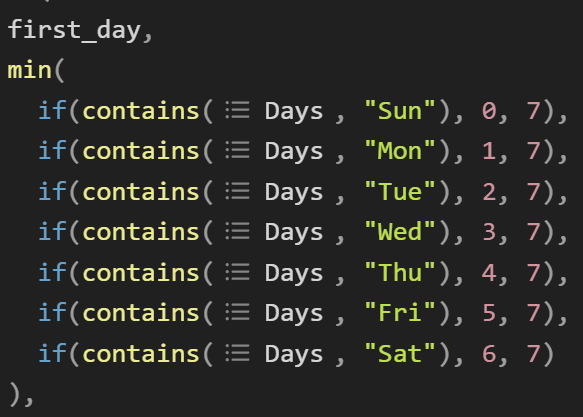Click the "Thu" string literal
The image size is (583, 417).
[x=400, y=272]
